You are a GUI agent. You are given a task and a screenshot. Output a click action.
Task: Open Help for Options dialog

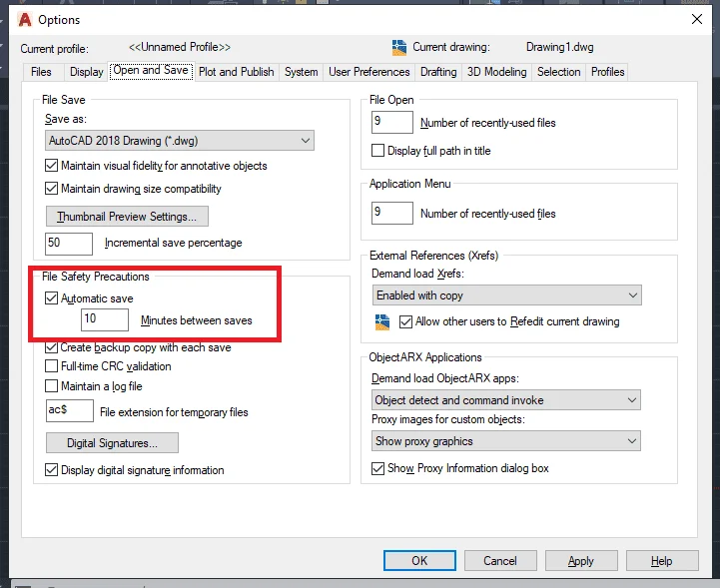[x=662, y=561]
